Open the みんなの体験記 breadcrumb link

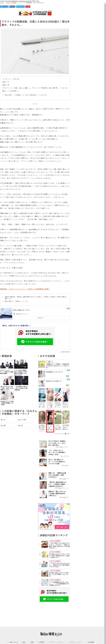tap(11, 3)
